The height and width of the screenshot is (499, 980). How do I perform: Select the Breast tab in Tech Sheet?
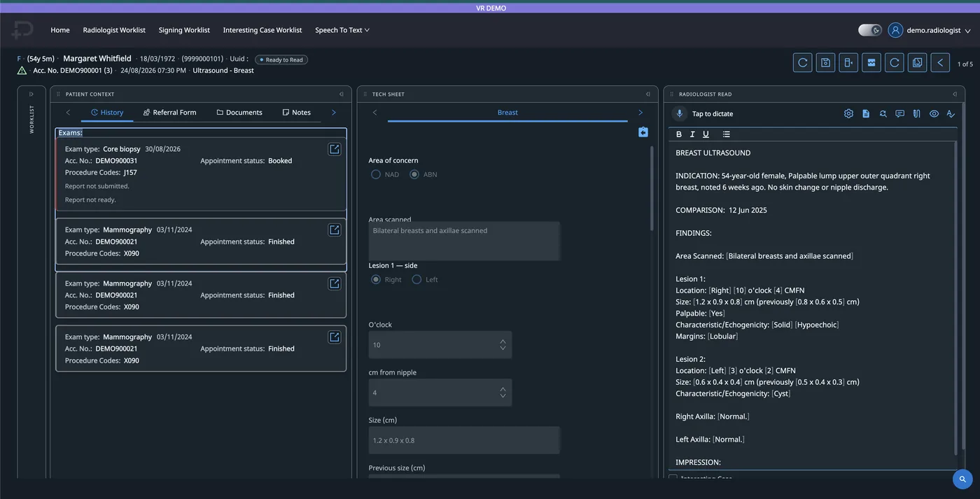click(507, 113)
